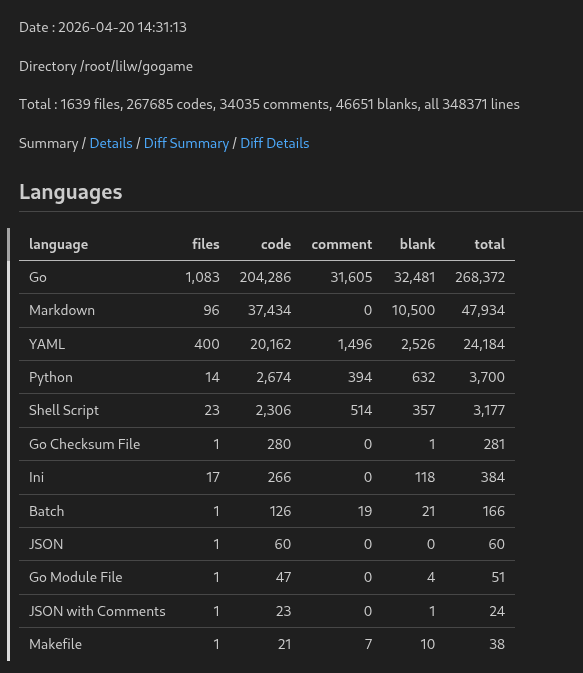Select the JSON with Comments row
Image resolution: width=583 pixels, height=673 pixels.
click(267, 611)
